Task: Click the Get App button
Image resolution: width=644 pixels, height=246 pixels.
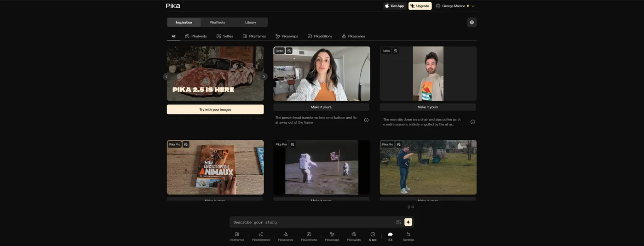Action: pyautogui.click(x=394, y=6)
